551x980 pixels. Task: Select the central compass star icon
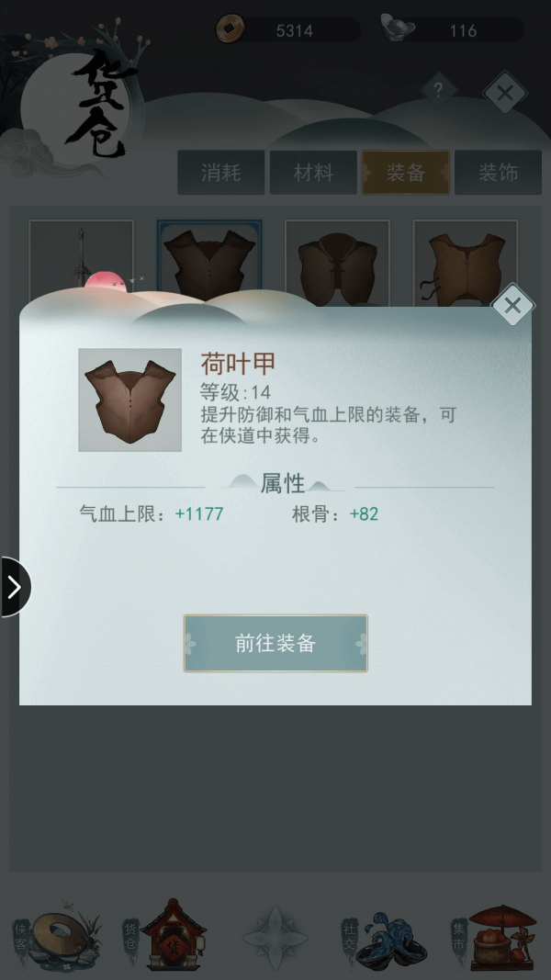pos(275,938)
